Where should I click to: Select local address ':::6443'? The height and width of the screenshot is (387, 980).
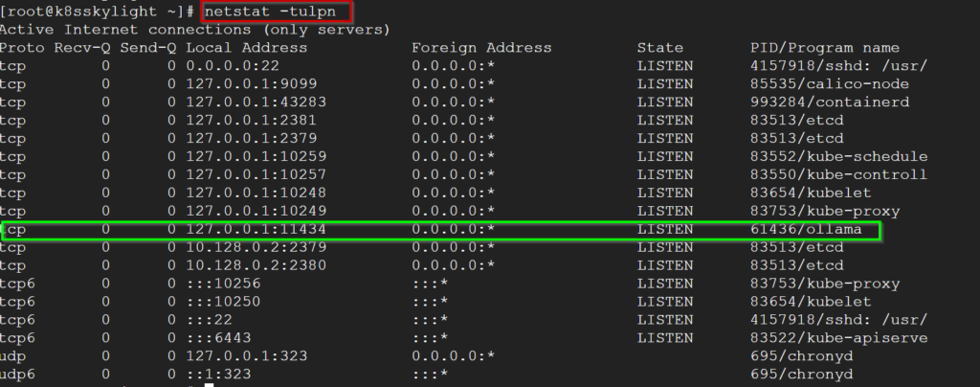point(219,337)
